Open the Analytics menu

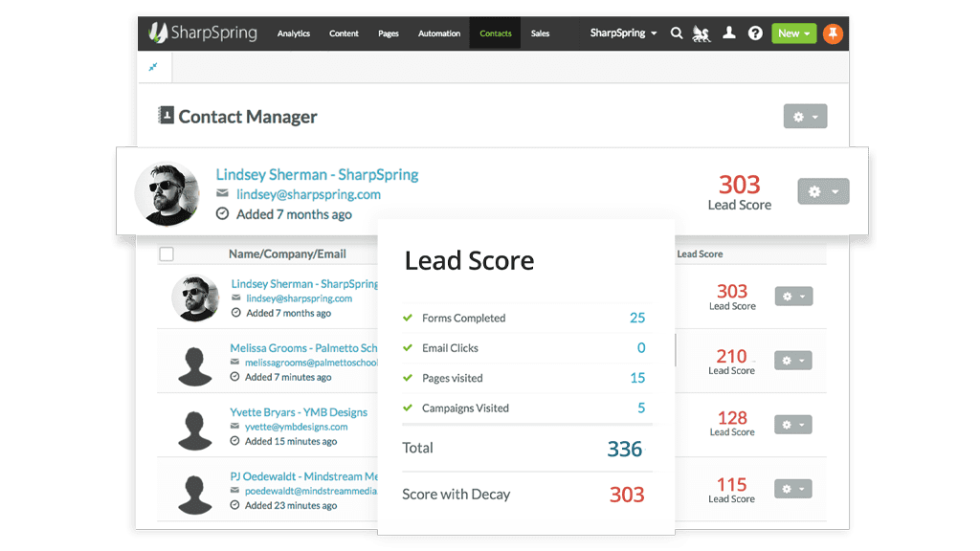(x=294, y=33)
